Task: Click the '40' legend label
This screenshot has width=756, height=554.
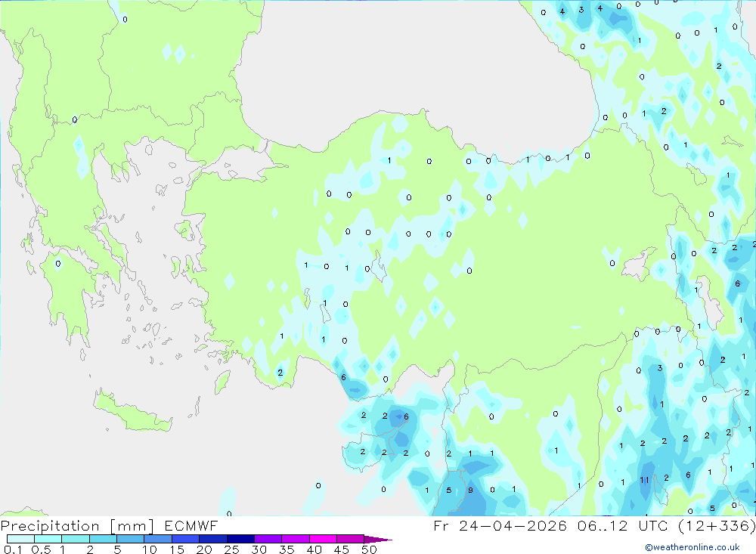Action: 314,549
